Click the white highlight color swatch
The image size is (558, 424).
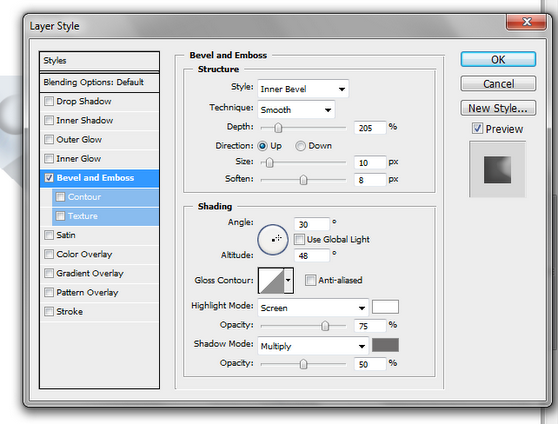pos(385,307)
